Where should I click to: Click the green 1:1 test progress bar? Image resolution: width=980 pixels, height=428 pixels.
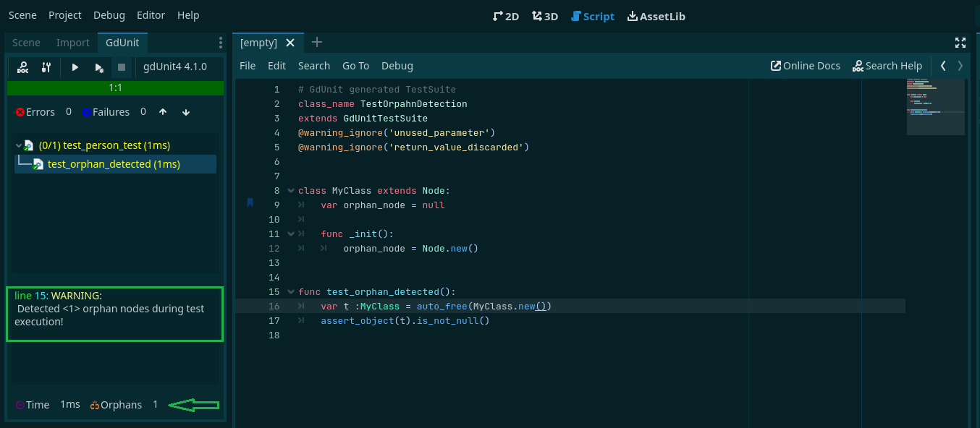click(116, 87)
